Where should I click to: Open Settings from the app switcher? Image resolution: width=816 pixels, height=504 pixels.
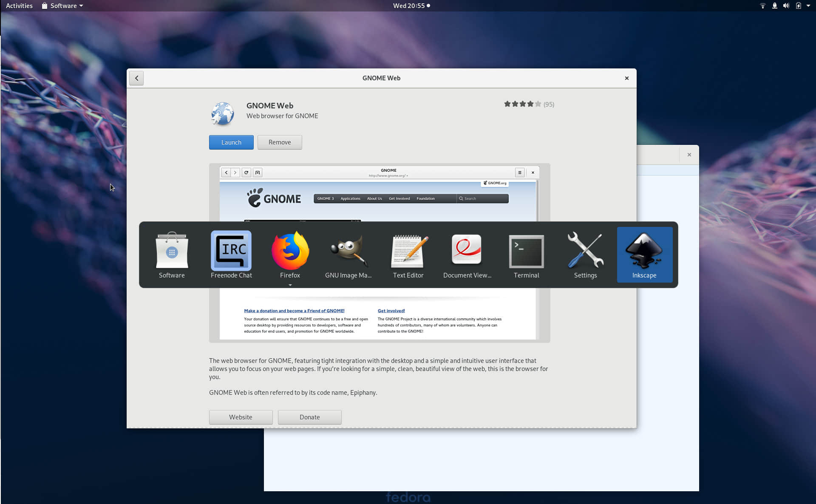[585, 255]
